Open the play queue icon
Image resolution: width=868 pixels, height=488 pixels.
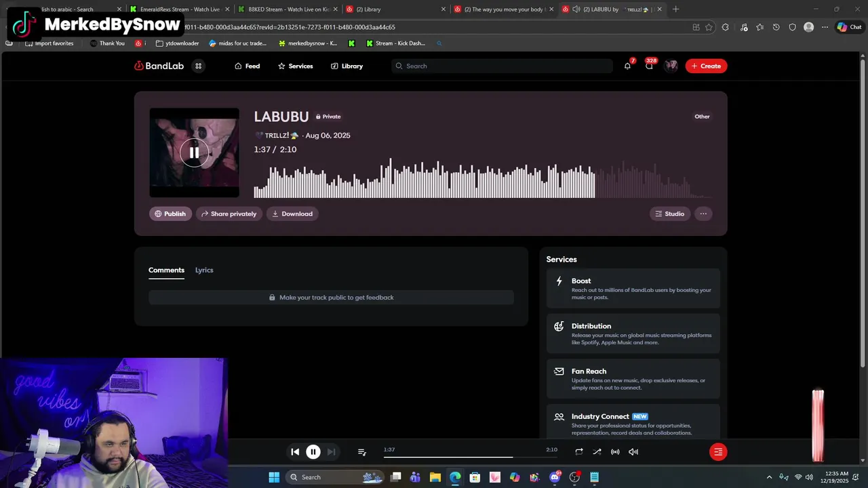tap(362, 452)
